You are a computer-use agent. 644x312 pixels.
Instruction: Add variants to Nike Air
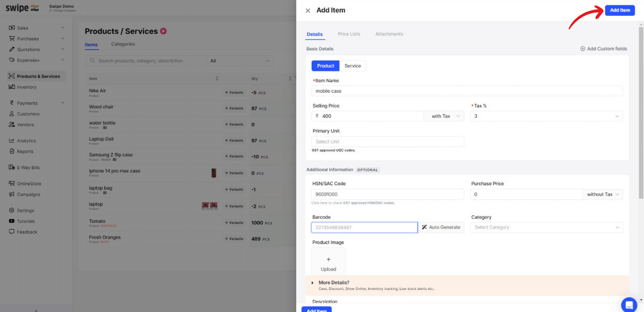(x=234, y=93)
